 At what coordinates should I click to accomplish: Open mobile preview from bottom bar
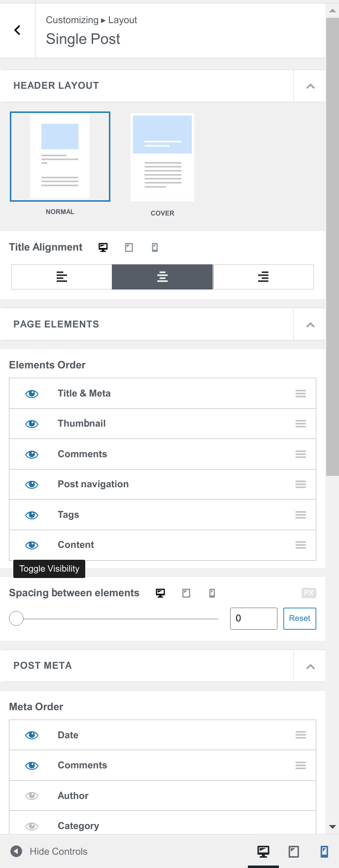pos(324,851)
